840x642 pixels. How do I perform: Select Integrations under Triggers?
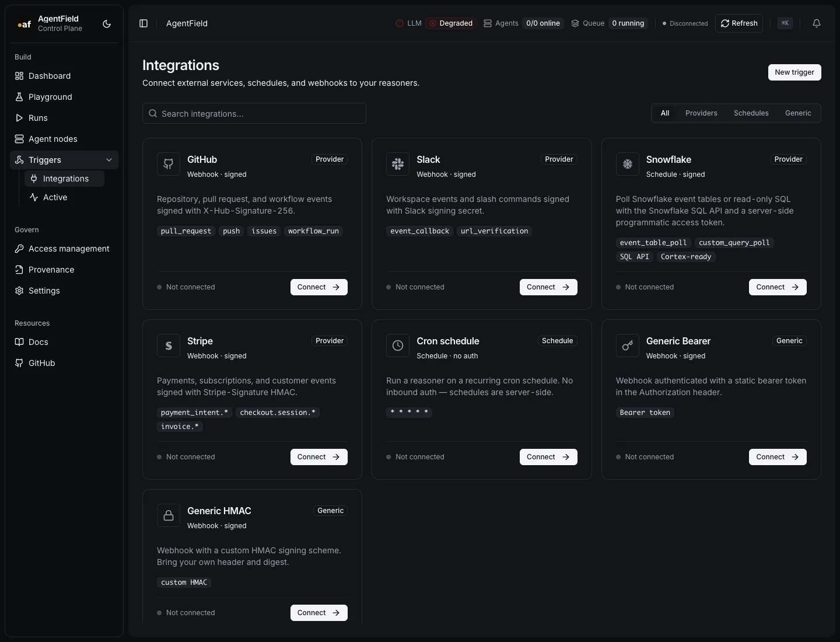(65, 179)
